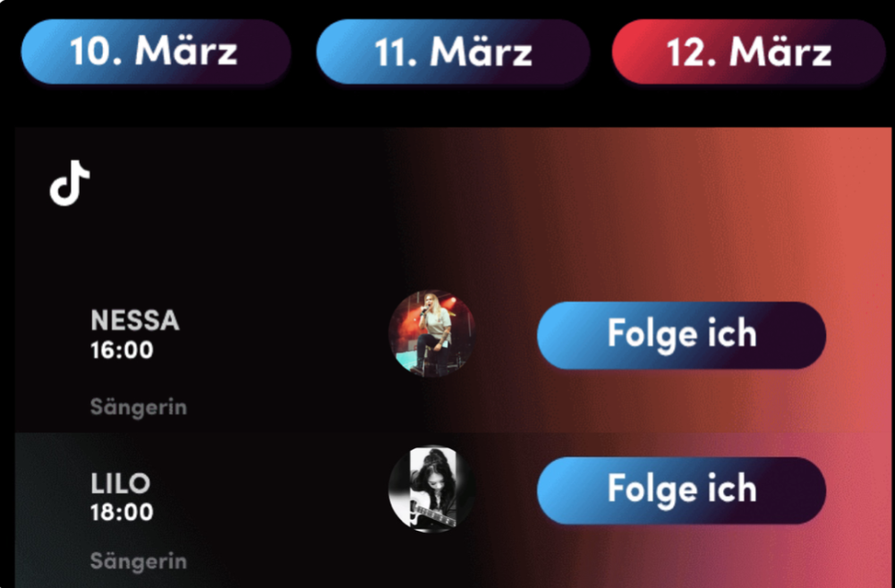Toggle the Folge ich button for LILO

[x=681, y=490]
